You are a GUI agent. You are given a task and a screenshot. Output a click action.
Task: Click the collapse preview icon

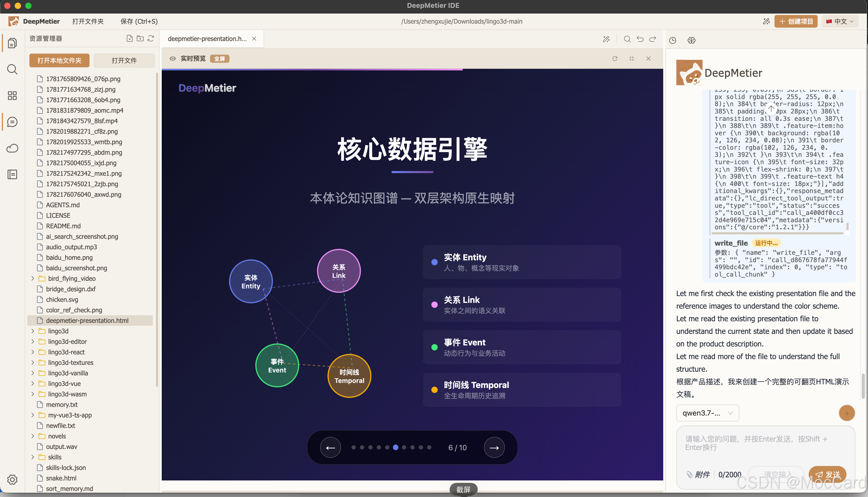(x=632, y=59)
